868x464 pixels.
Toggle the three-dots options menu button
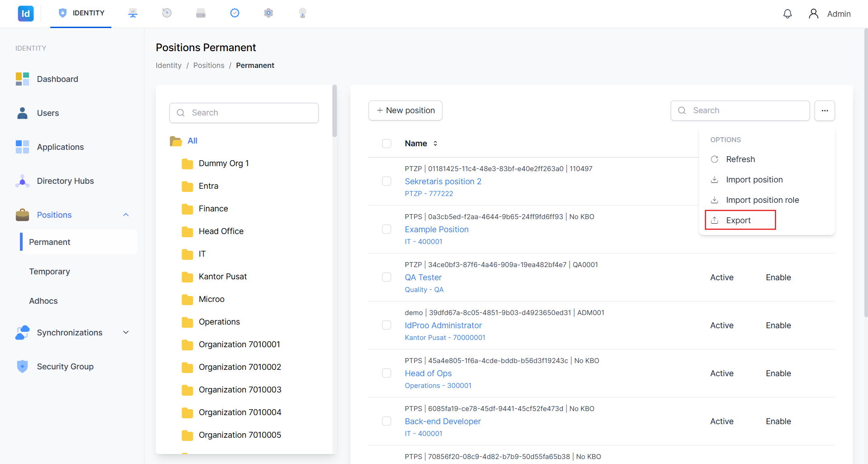[825, 110]
